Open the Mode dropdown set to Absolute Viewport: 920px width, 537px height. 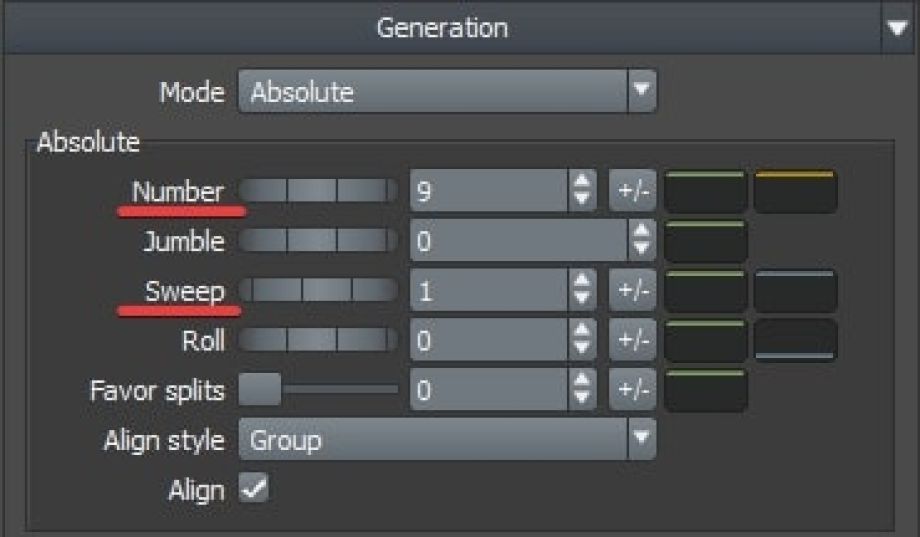[446, 93]
